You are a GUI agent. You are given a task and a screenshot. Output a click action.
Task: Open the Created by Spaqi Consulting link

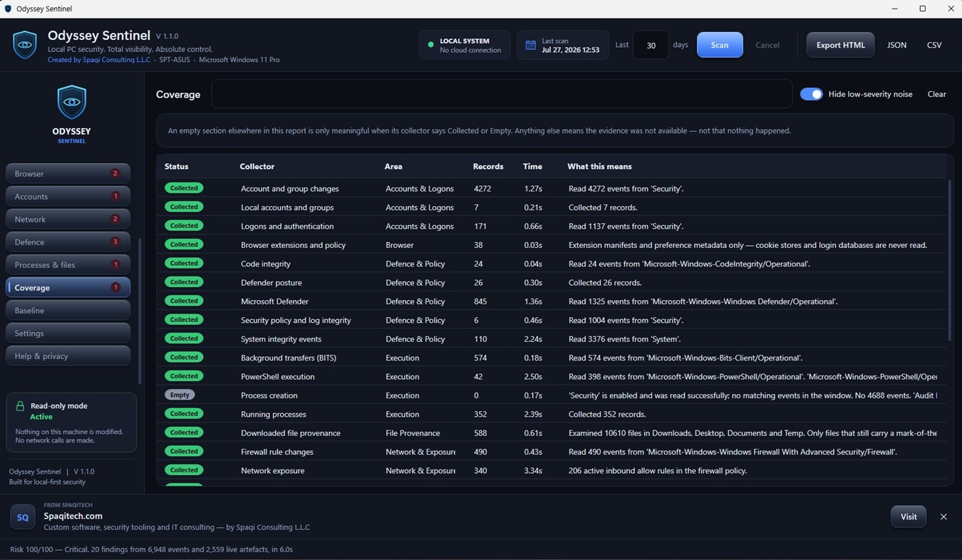click(x=99, y=60)
